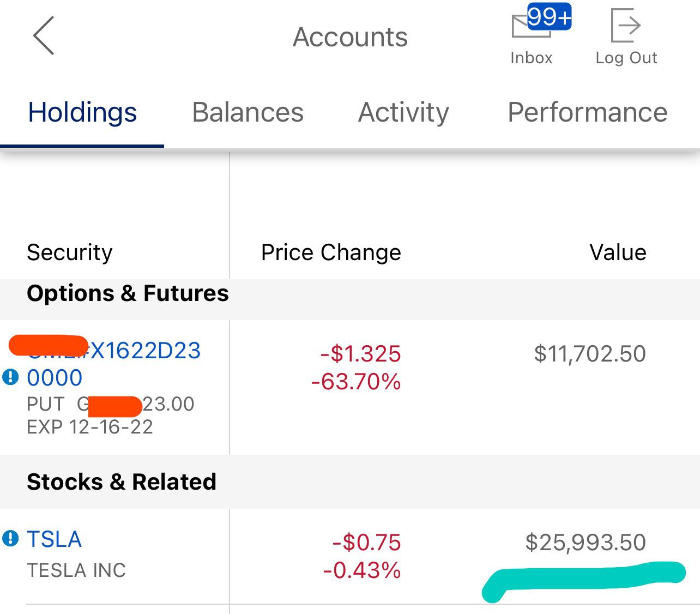This screenshot has width=700, height=614.
Task: Sort by the Security column header
Action: [69, 252]
